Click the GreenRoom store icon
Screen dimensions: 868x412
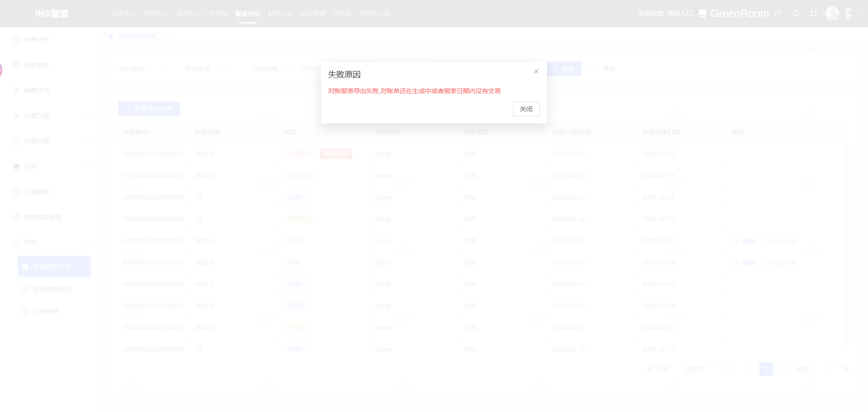pos(703,14)
